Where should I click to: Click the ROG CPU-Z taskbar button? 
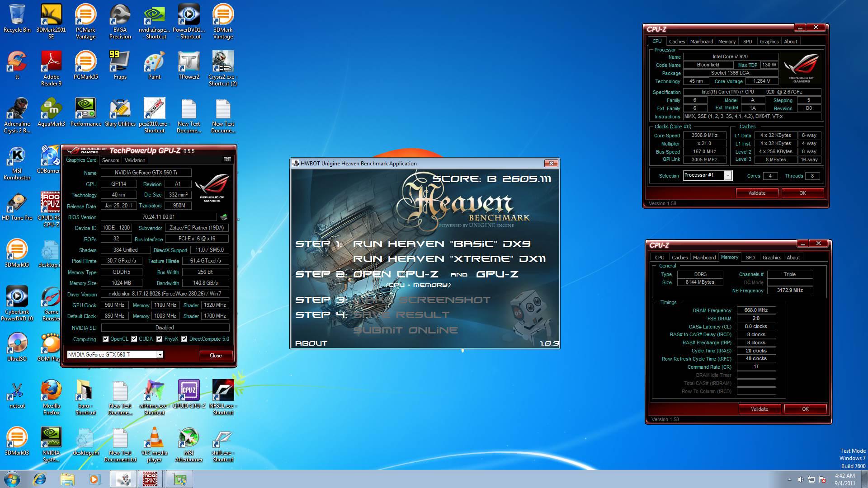coord(151,479)
